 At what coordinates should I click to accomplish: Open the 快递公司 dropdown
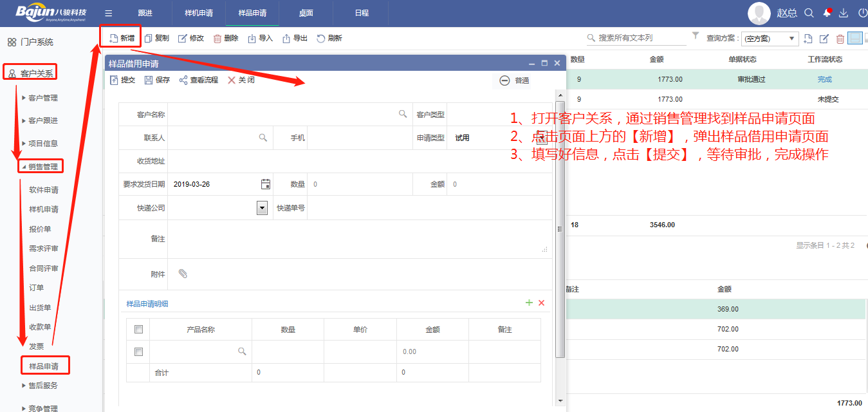pyautogui.click(x=262, y=208)
